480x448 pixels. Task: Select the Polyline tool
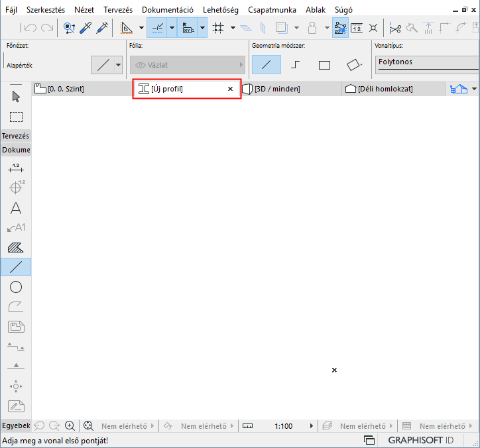click(x=16, y=307)
